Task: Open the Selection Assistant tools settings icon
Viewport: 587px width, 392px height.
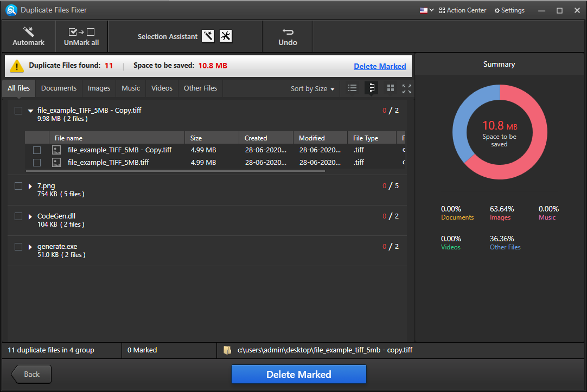Action: pos(226,36)
